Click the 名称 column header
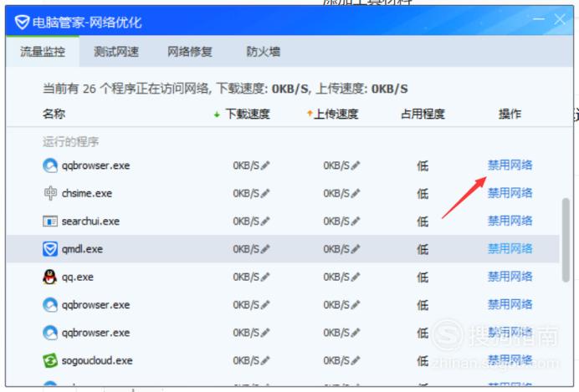The image size is (579, 392). tap(54, 114)
